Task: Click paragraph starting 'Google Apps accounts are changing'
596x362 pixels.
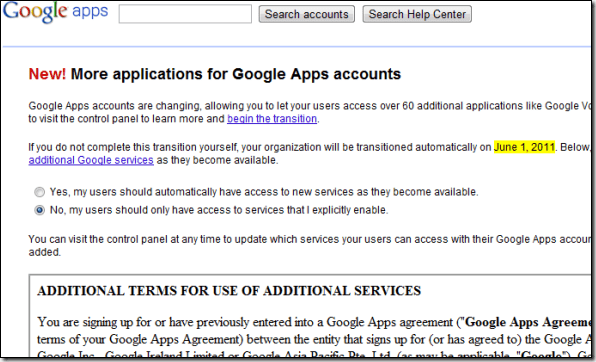Action: (x=309, y=112)
